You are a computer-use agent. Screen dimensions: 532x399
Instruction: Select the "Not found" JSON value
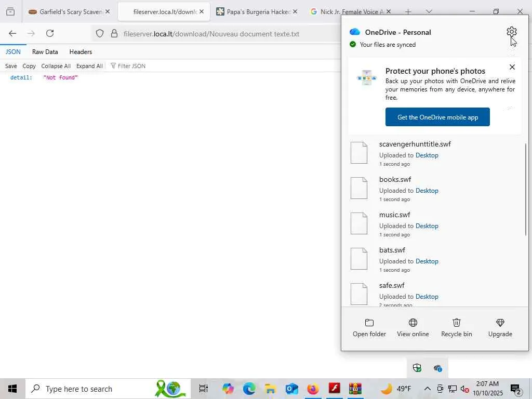coord(60,77)
